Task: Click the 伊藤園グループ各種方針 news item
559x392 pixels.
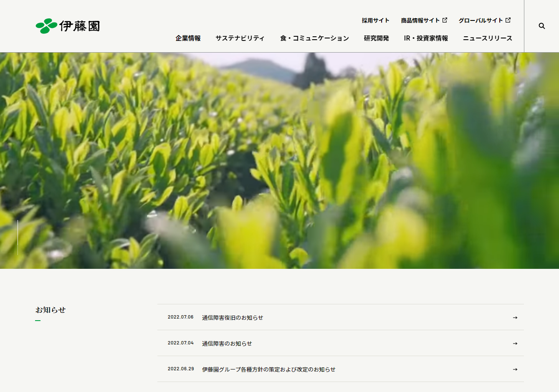Action: (x=268, y=369)
